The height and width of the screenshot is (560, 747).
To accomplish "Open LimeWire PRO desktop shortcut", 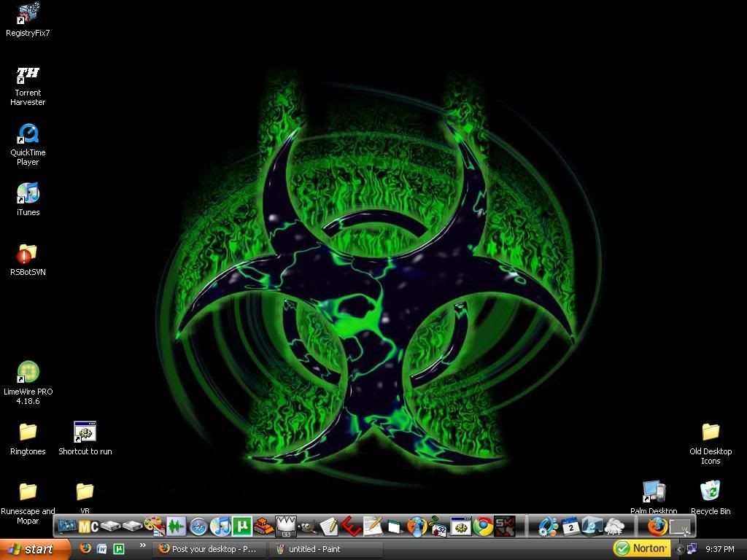I will [28, 373].
